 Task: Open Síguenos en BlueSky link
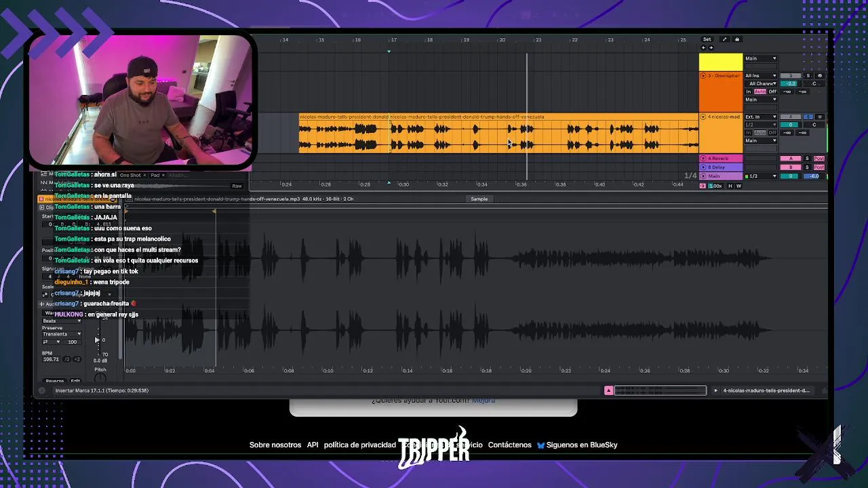pos(577,445)
